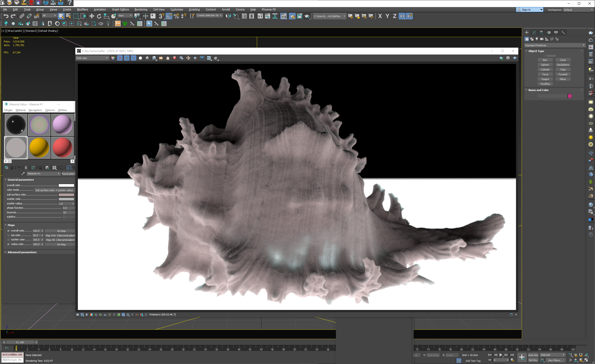Image resolution: width=595 pixels, height=364 pixels.
Task: Open the color mode dropdown
Action: [55, 190]
